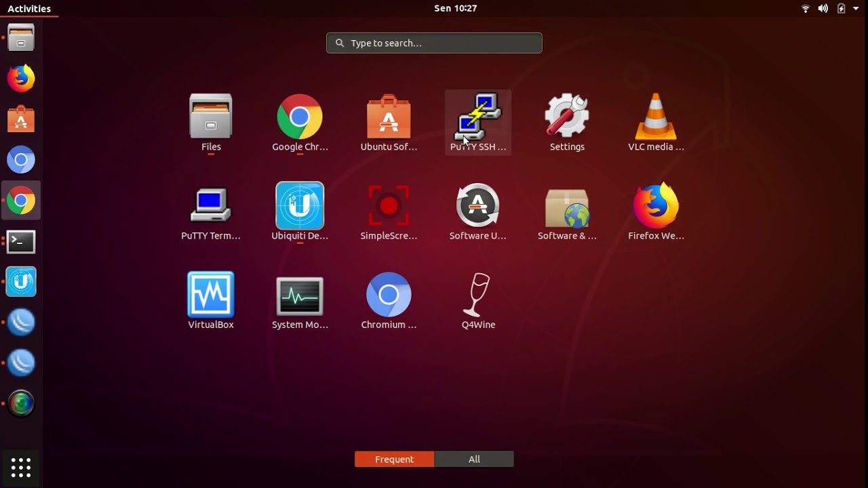Launch the PuTTY SSH Client app

[478, 123]
